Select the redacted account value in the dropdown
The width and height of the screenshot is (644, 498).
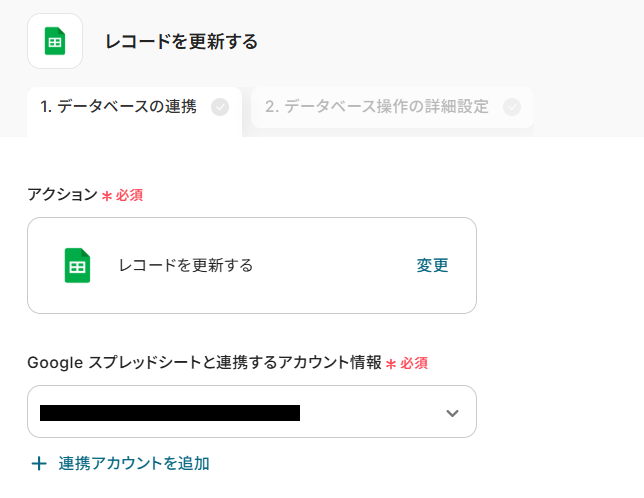click(x=170, y=412)
